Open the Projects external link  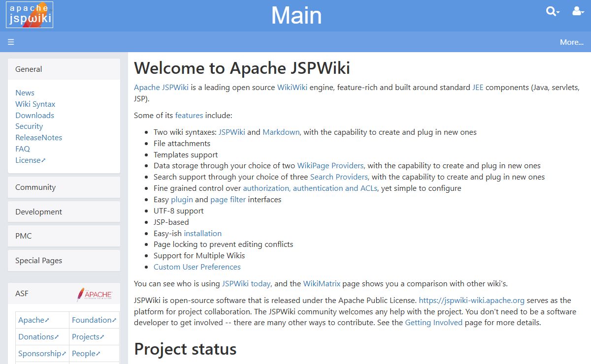click(x=88, y=337)
